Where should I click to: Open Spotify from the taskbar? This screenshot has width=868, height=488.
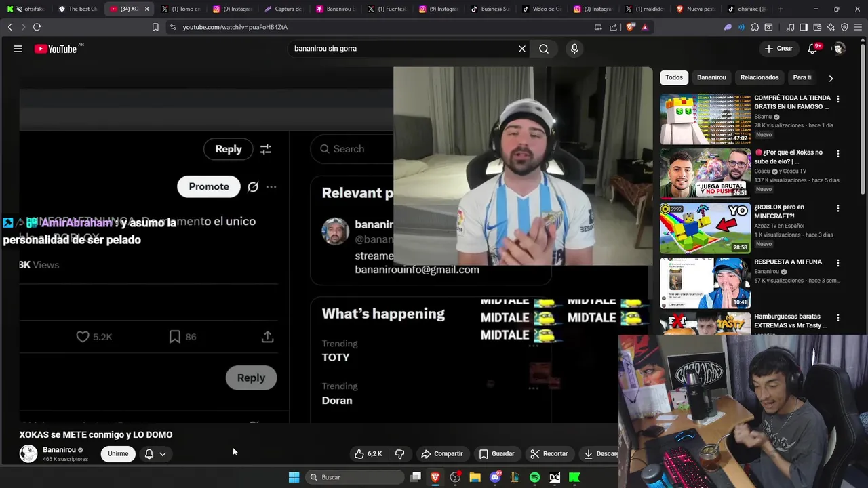[x=534, y=477]
